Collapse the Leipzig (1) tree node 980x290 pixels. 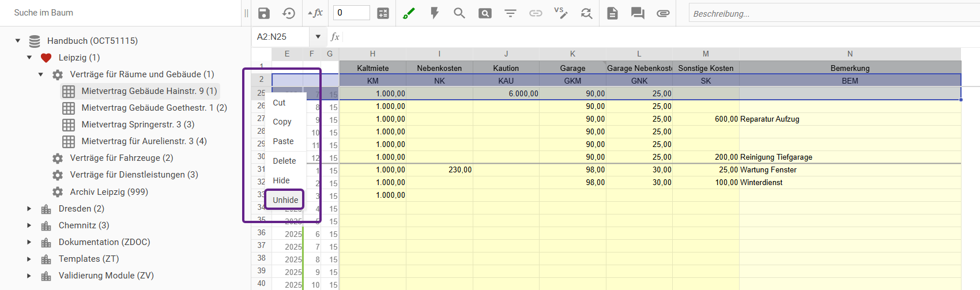point(29,58)
